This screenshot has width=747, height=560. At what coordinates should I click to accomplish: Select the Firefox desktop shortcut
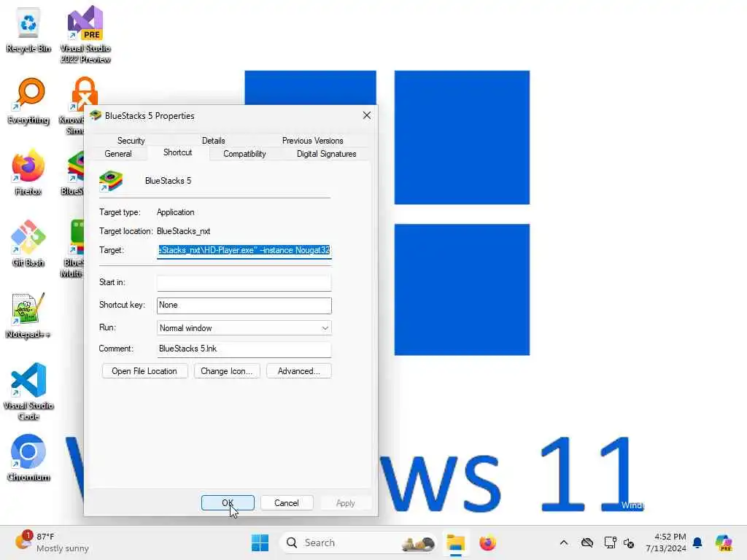[x=28, y=173]
